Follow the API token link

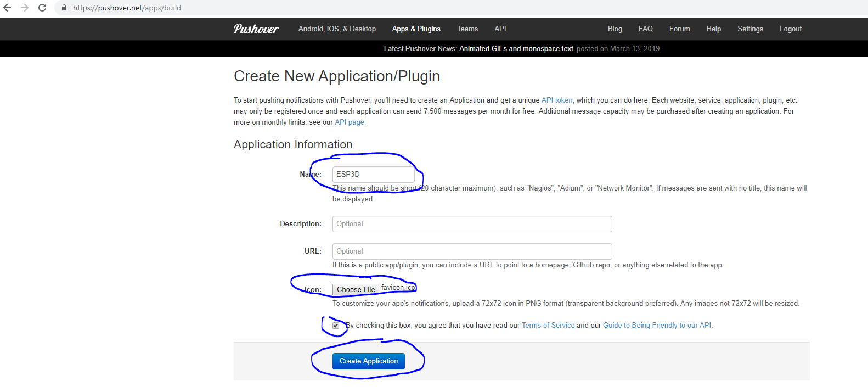pos(557,100)
